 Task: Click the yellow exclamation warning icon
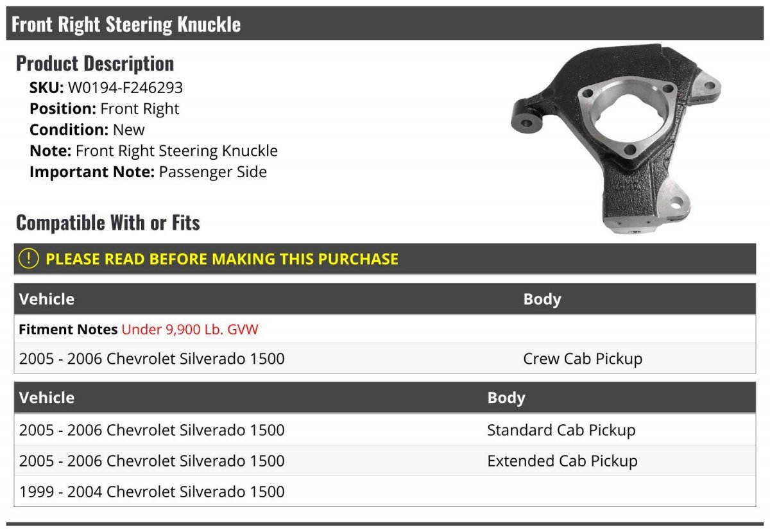[29, 259]
